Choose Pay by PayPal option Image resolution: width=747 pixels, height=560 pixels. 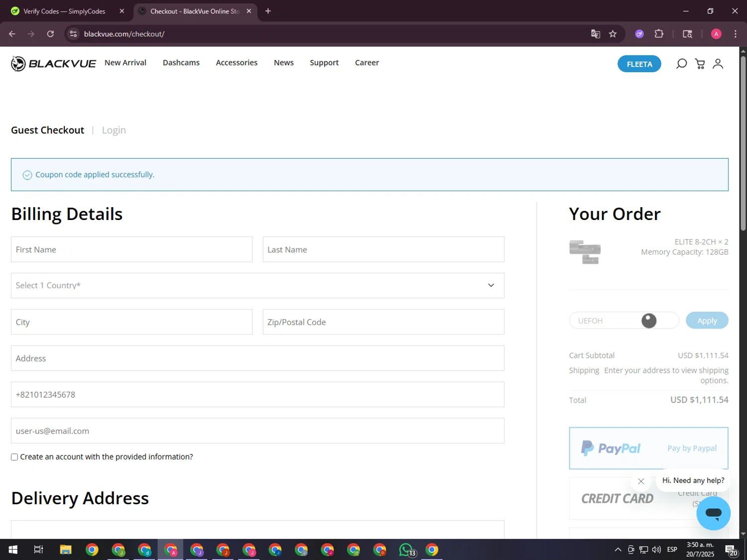648,448
